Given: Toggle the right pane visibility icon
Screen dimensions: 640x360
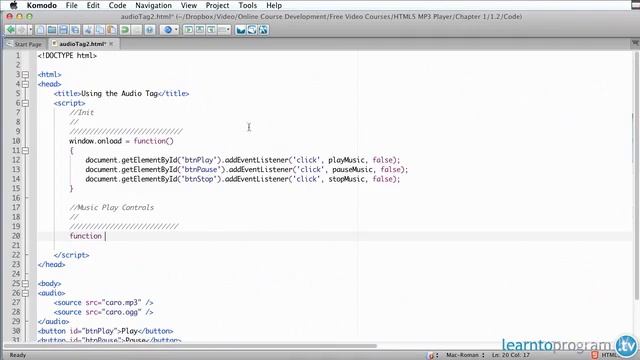Looking at the screenshot, I should (x=211, y=30).
